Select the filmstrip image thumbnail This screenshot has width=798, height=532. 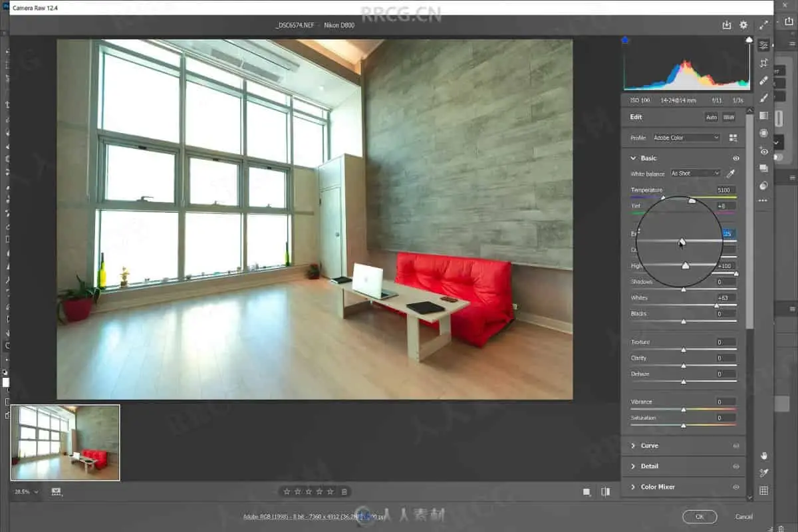point(65,442)
